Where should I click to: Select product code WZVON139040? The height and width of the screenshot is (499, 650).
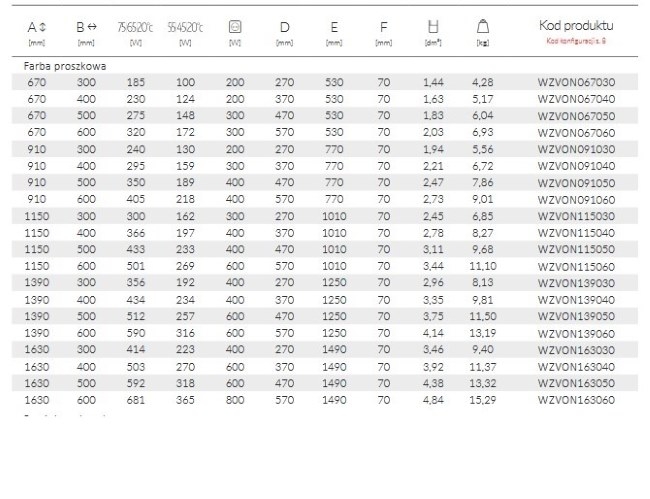tap(576, 300)
